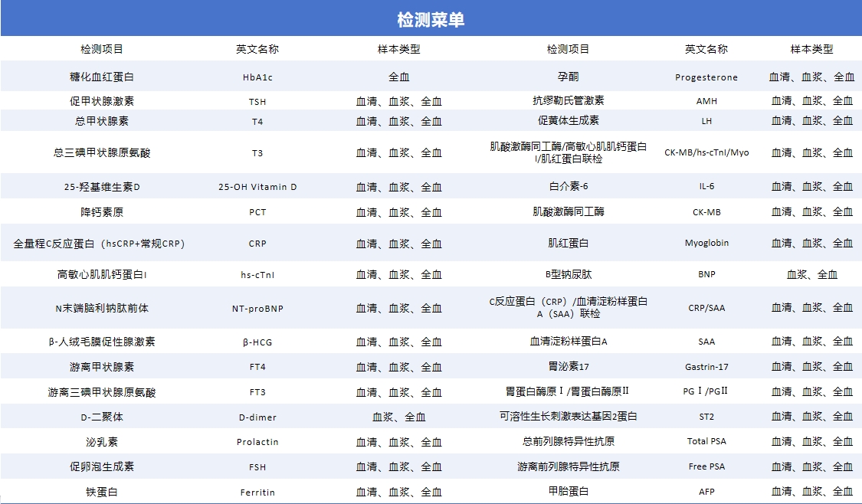862x504 pixels.
Task: Select the 血浆、全血 sample type for D-二聚体
Action: tap(398, 417)
